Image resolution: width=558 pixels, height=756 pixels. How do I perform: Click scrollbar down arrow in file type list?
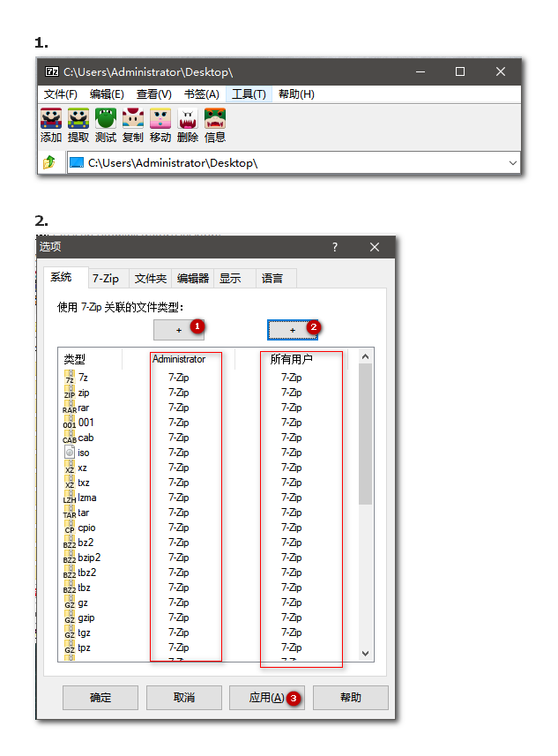click(x=365, y=654)
